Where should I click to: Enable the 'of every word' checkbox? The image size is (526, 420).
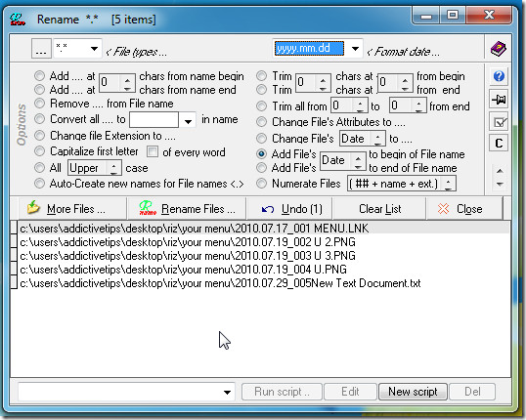coord(153,151)
